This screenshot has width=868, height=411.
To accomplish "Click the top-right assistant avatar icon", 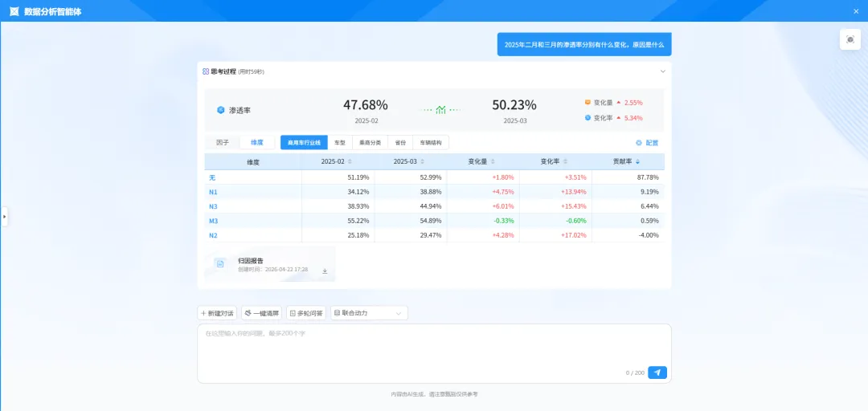I will [x=850, y=39].
